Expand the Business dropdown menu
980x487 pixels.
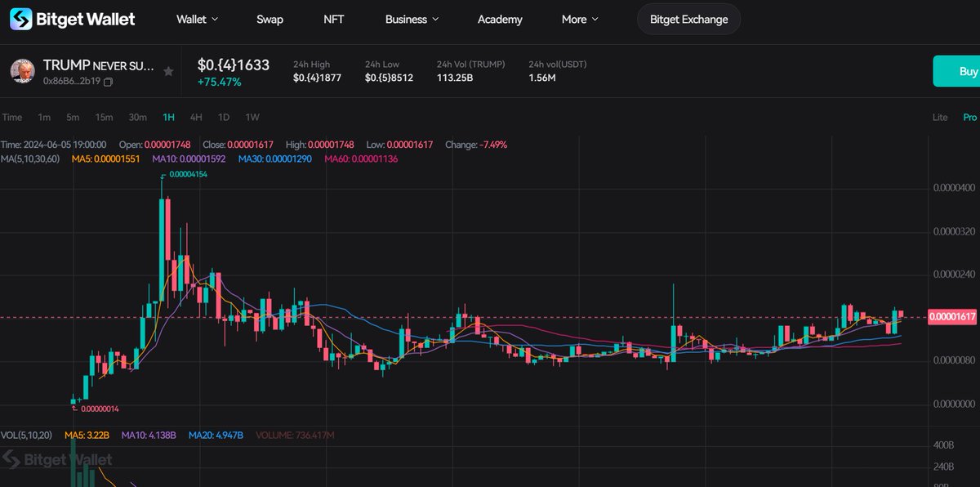tap(412, 19)
